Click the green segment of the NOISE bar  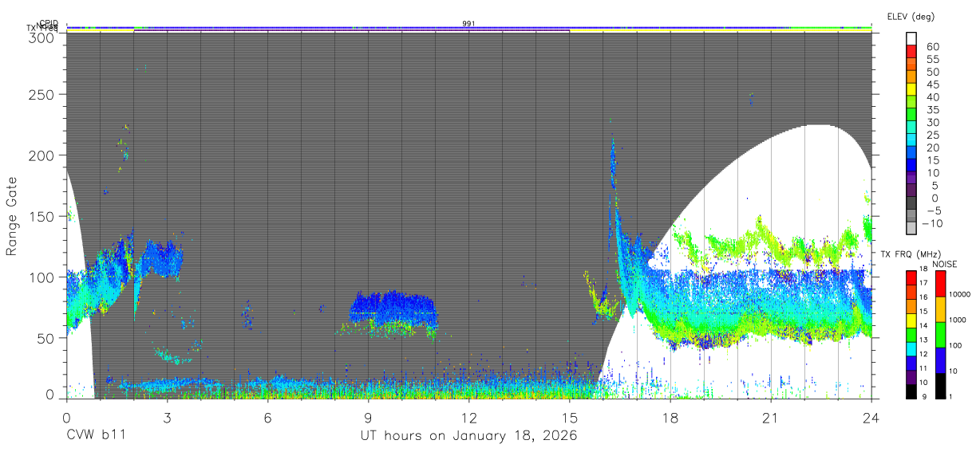pyautogui.click(x=939, y=334)
